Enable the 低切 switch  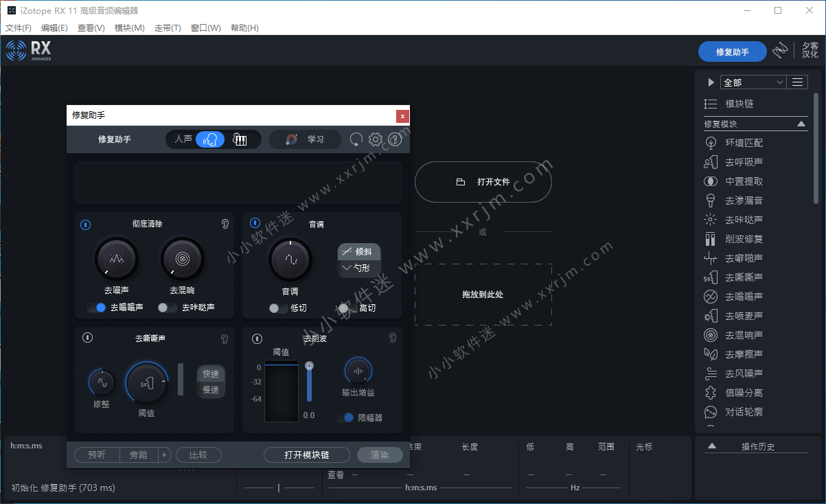(x=278, y=308)
